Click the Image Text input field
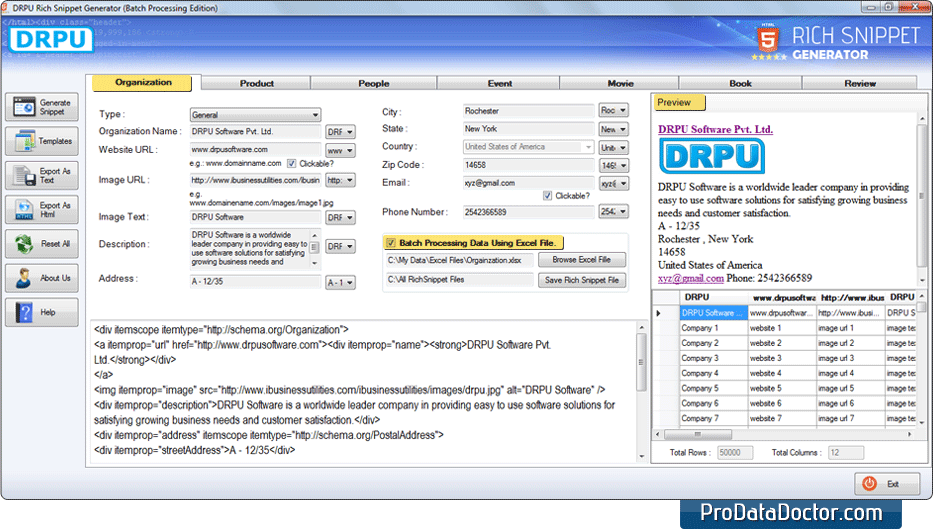 click(x=255, y=217)
